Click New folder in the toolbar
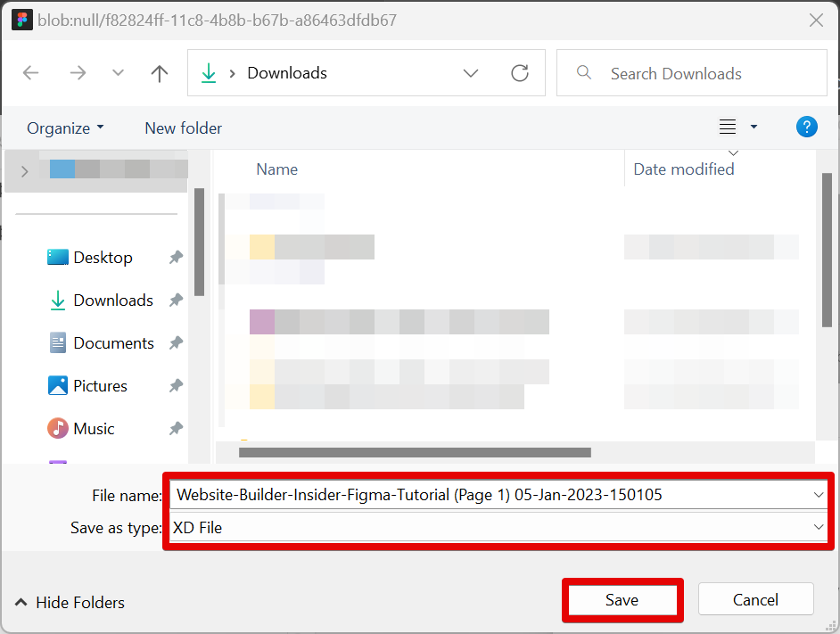Screen dimensions: 840x634 [183, 128]
